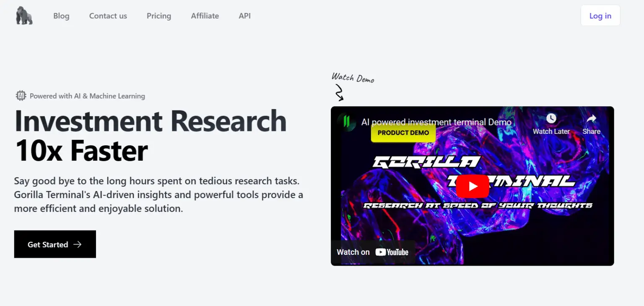Click 'Powered with AI & Machine Learning' text
The height and width of the screenshot is (306, 644).
click(87, 96)
